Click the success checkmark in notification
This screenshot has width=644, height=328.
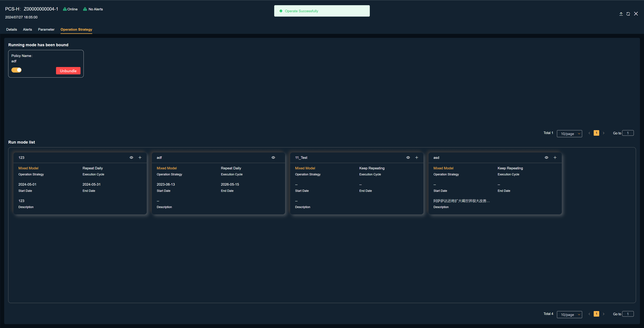click(281, 11)
